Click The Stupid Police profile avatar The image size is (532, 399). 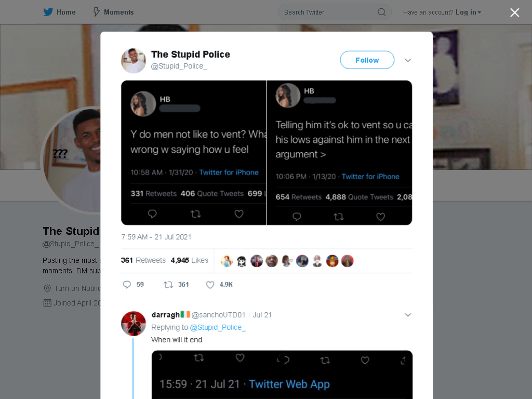coord(134,60)
